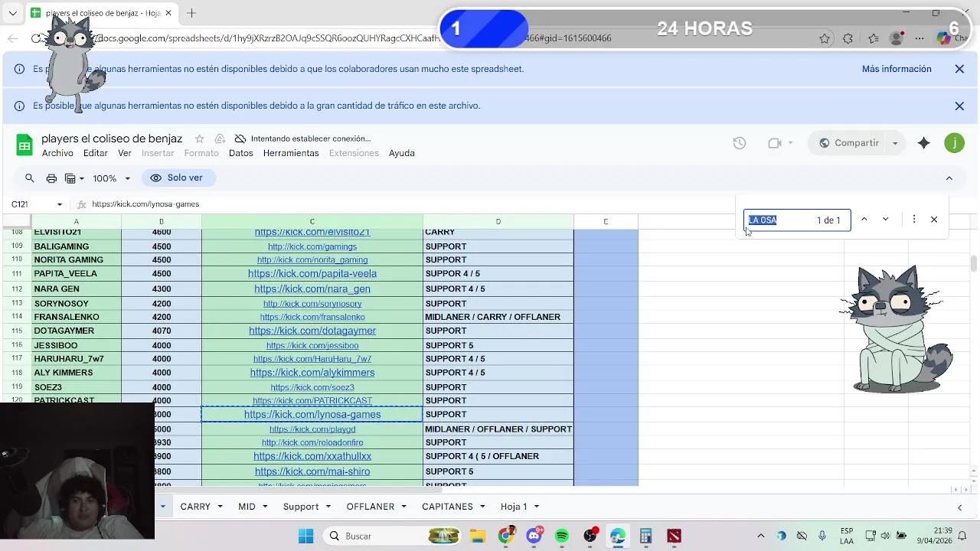Image resolution: width=980 pixels, height=551 pixels.
Task: Click the search menus magnifier icon
Action: pos(30,178)
